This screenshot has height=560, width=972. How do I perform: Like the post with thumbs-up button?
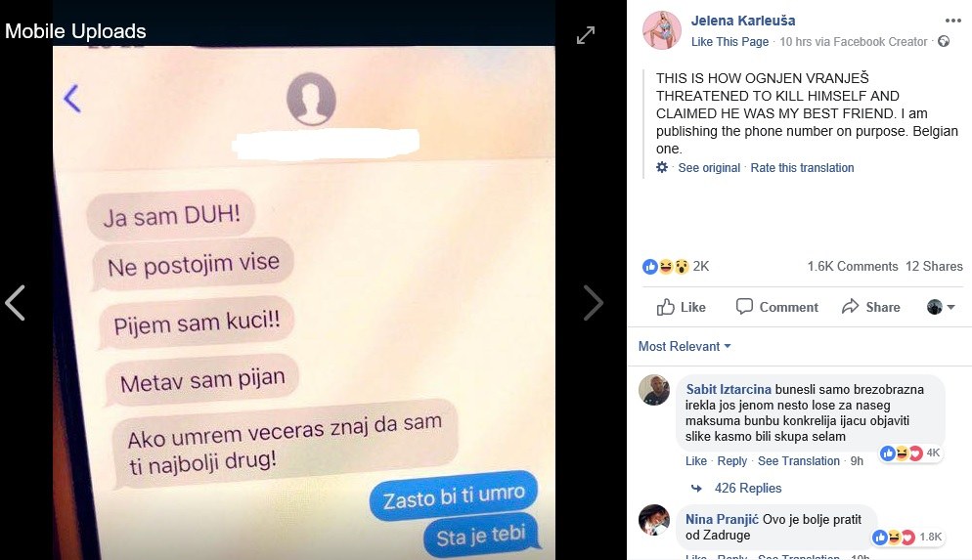click(682, 307)
